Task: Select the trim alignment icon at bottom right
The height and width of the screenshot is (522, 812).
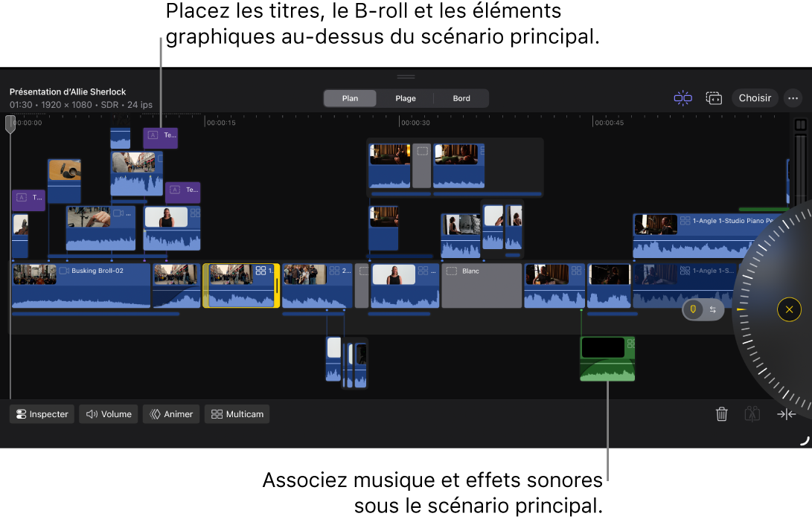Action: pos(786,414)
